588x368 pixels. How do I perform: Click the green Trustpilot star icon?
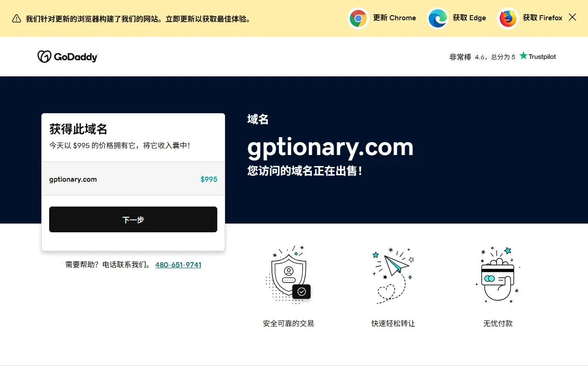coord(523,56)
